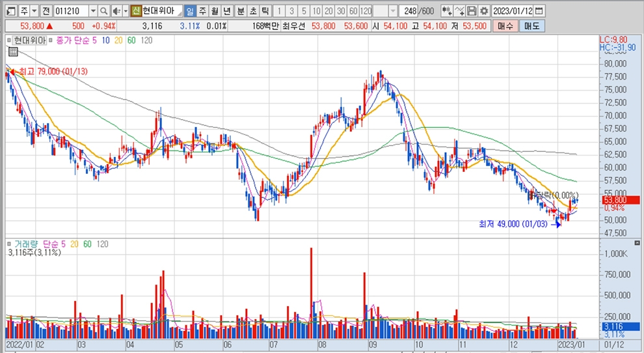The height and width of the screenshot is (353, 644).
Task: Toggle the 종가 단순 moving average marker
Action: click(x=53, y=40)
